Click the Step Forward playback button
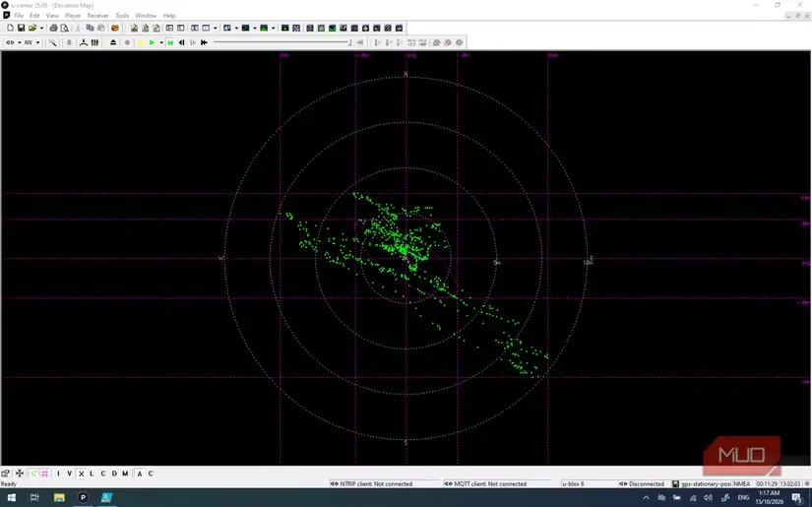Viewport: 812px width, 507px height. (193, 42)
